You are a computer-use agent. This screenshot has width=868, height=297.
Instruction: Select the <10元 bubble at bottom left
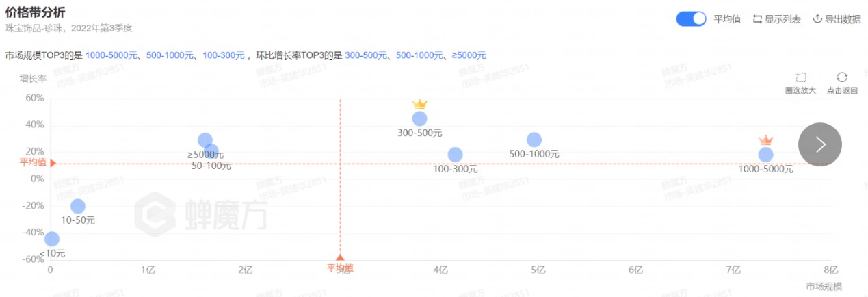51,239
